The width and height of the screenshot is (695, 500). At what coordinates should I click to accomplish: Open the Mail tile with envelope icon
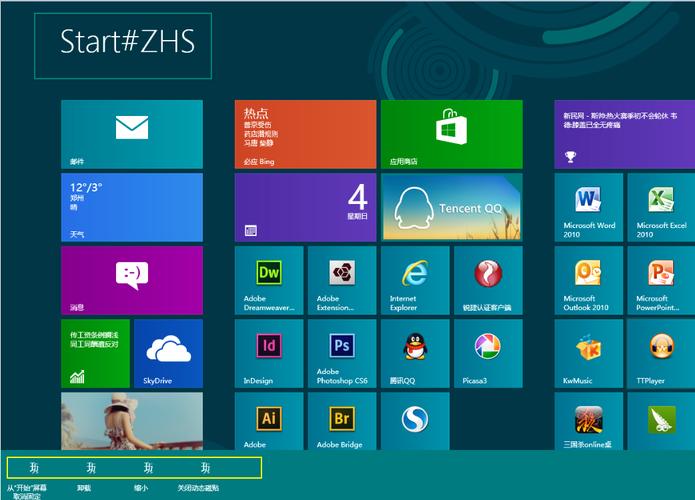(132, 134)
